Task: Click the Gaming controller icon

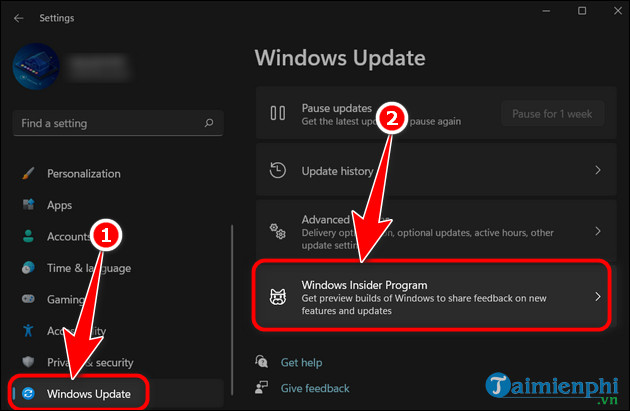Action: [28, 299]
